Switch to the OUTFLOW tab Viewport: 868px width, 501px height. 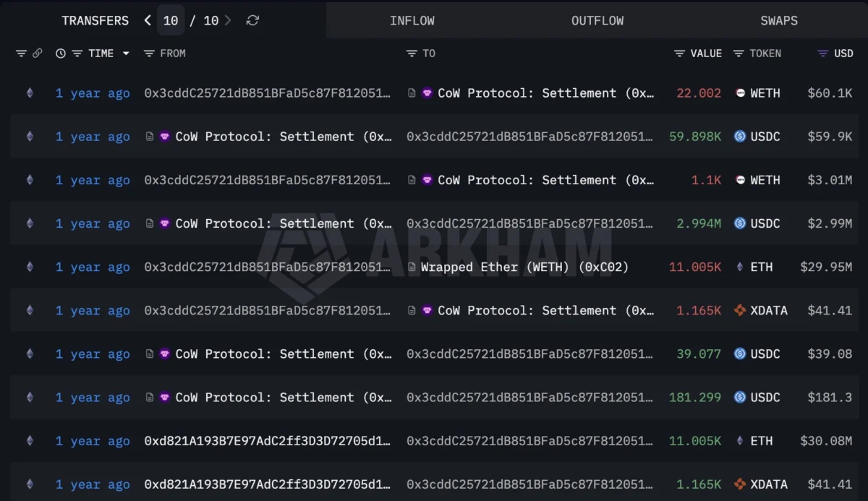(x=597, y=20)
